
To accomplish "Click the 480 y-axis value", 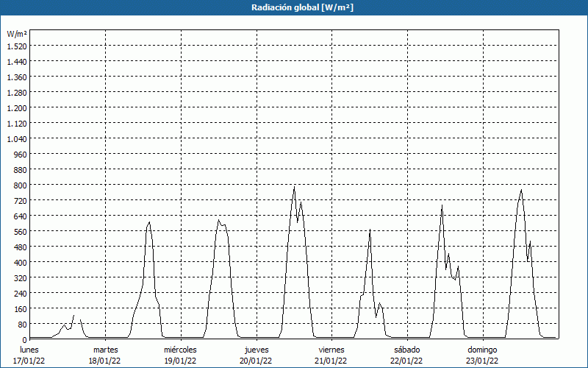I will click(x=21, y=247).
